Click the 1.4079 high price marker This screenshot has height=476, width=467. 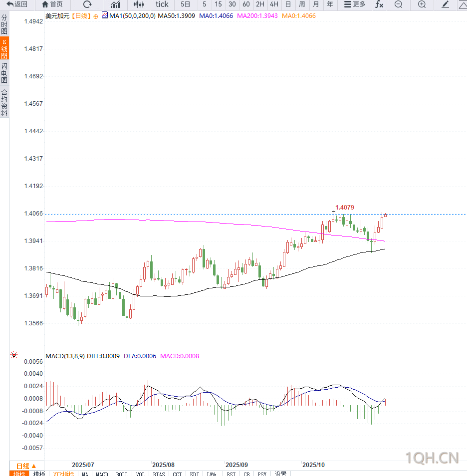tap(345, 208)
